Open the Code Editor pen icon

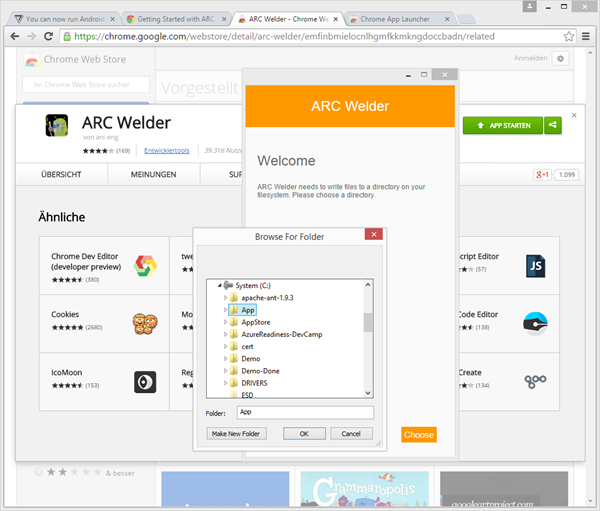[535, 324]
